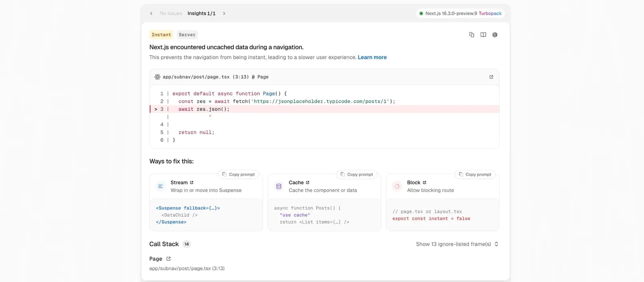Click the Turbopack label

[x=490, y=13]
